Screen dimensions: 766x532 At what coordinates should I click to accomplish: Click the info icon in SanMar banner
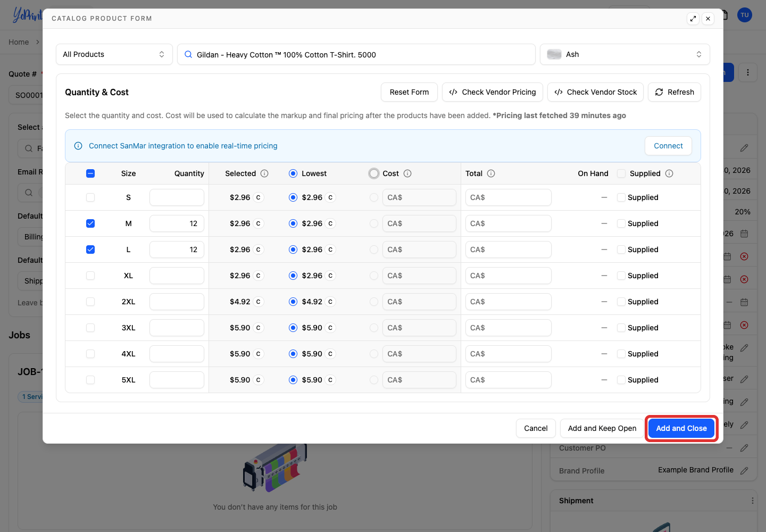(x=78, y=146)
